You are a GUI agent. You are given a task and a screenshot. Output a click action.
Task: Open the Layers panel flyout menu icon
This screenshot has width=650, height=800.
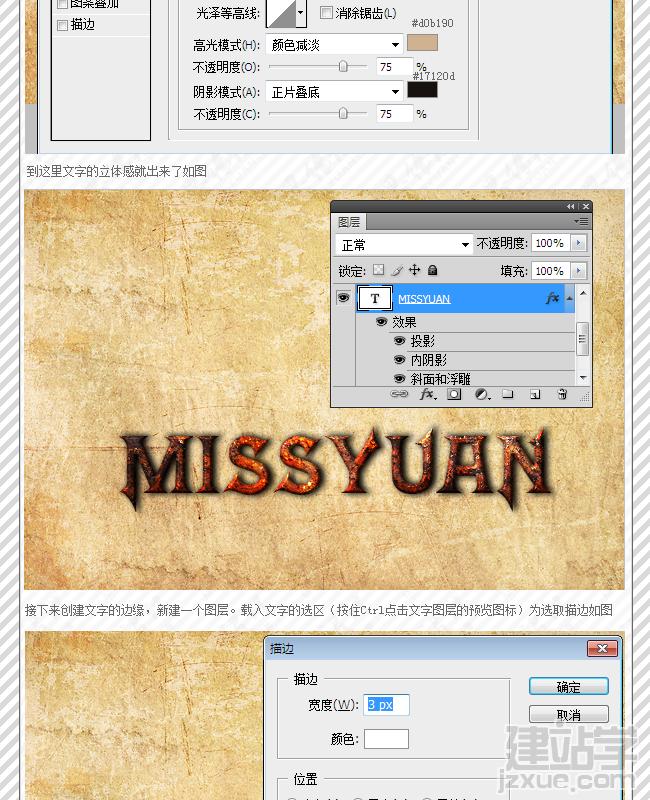(581, 221)
